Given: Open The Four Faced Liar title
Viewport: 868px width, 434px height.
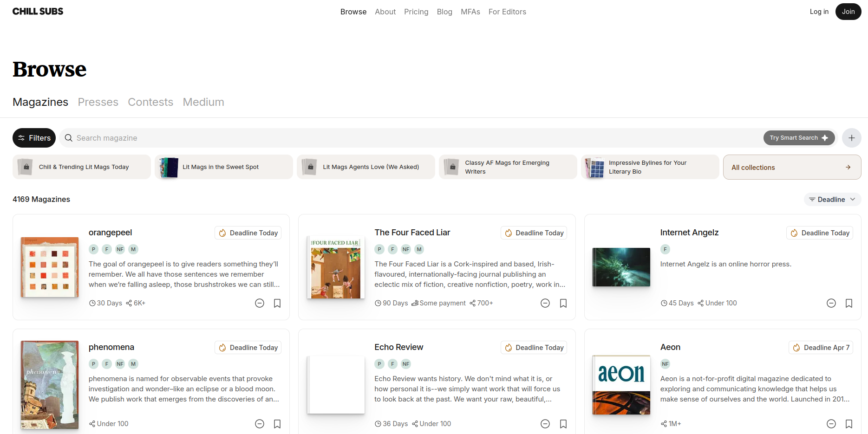Looking at the screenshot, I should pyautogui.click(x=412, y=233).
